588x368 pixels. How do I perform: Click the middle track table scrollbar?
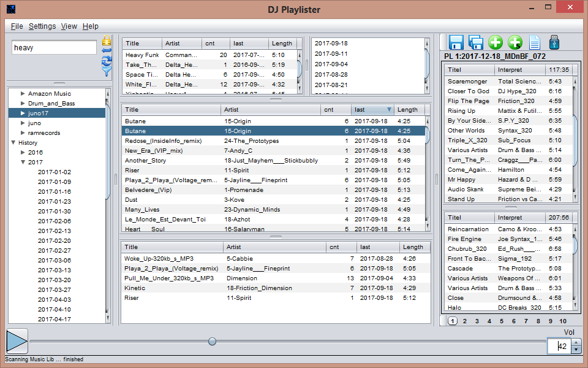point(428,173)
